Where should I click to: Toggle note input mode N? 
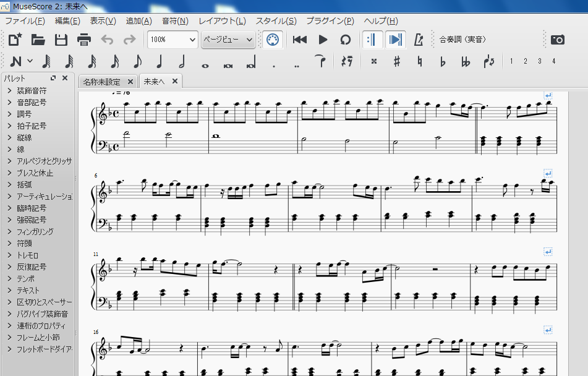tap(15, 61)
